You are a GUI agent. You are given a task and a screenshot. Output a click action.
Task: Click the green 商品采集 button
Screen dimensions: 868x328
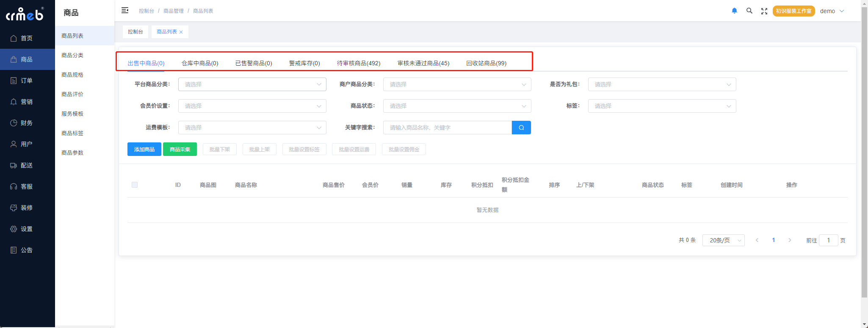tap(180, 149)
